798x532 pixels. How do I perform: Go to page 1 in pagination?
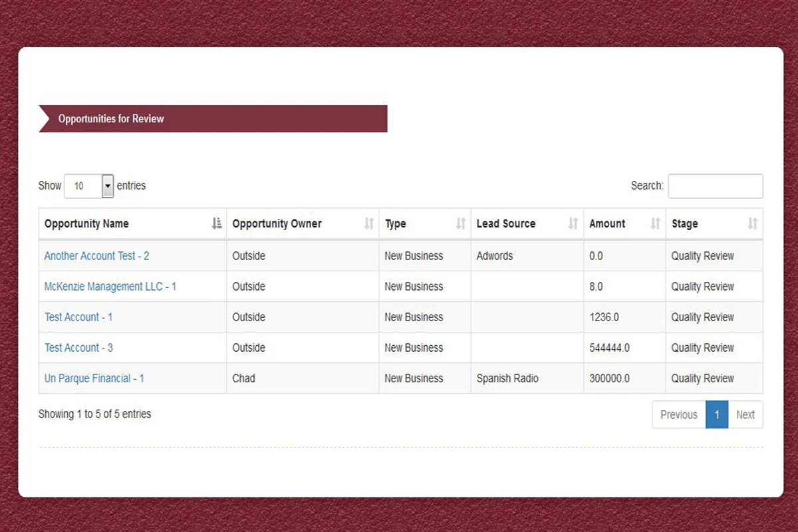pyautogui.click(x=716, y=414)
